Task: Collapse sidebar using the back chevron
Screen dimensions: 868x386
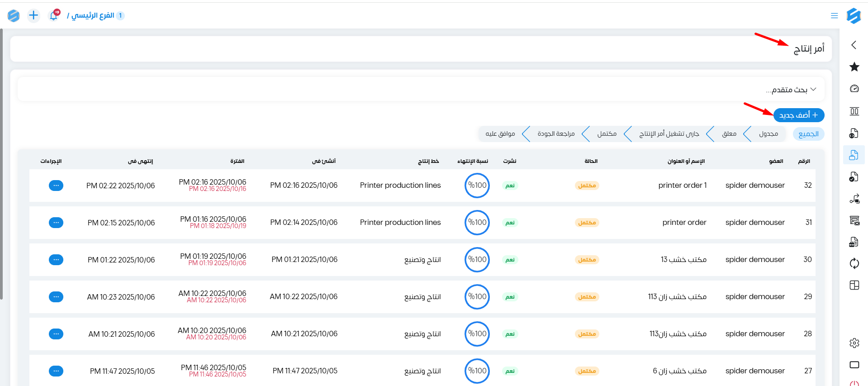Action: click(x=854, y=45)
